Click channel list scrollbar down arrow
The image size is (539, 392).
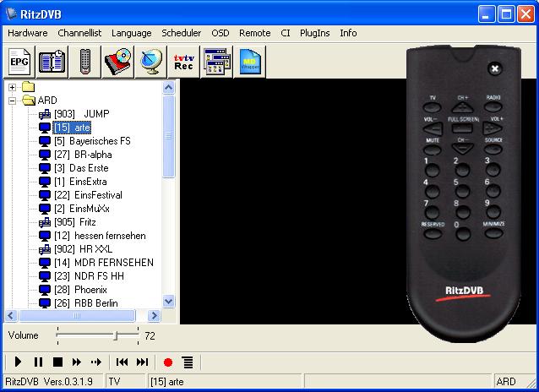[x=168, y=302]
